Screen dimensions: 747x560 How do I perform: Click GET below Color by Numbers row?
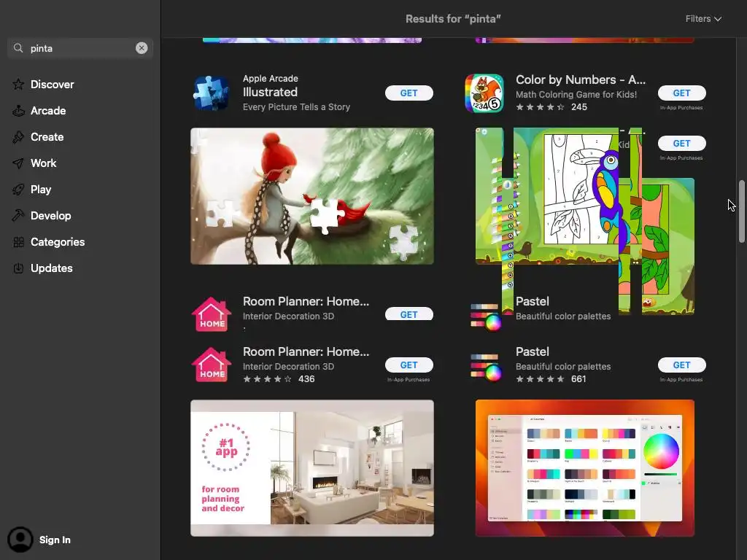click(x=682, y=144)
